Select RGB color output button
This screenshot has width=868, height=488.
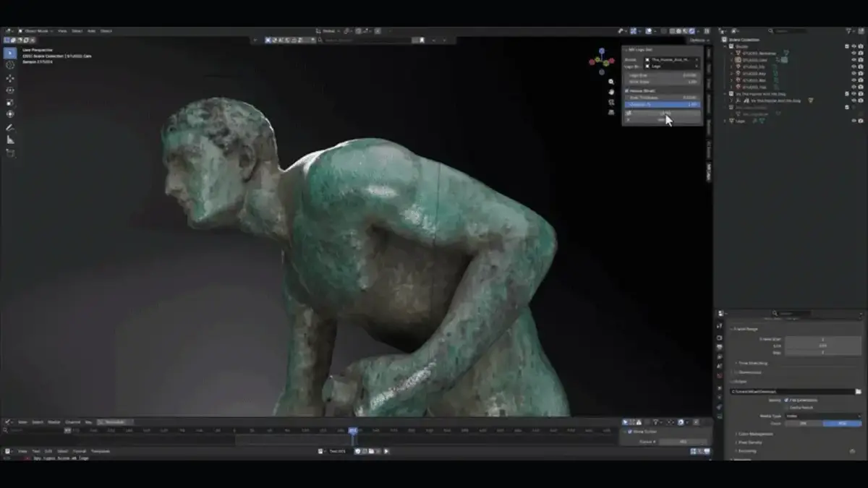point(843,424)
